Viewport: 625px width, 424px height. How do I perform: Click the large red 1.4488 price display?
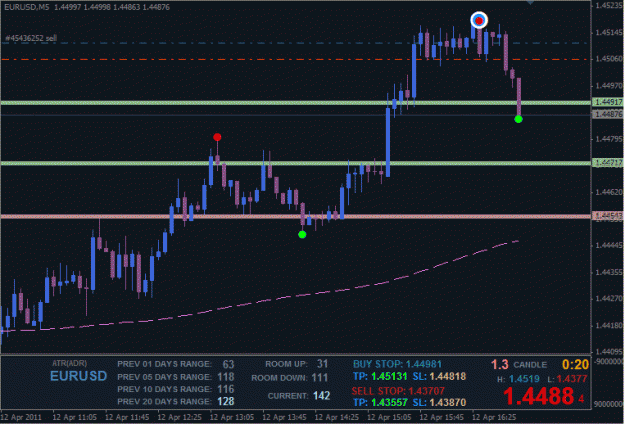coord(539,396)
